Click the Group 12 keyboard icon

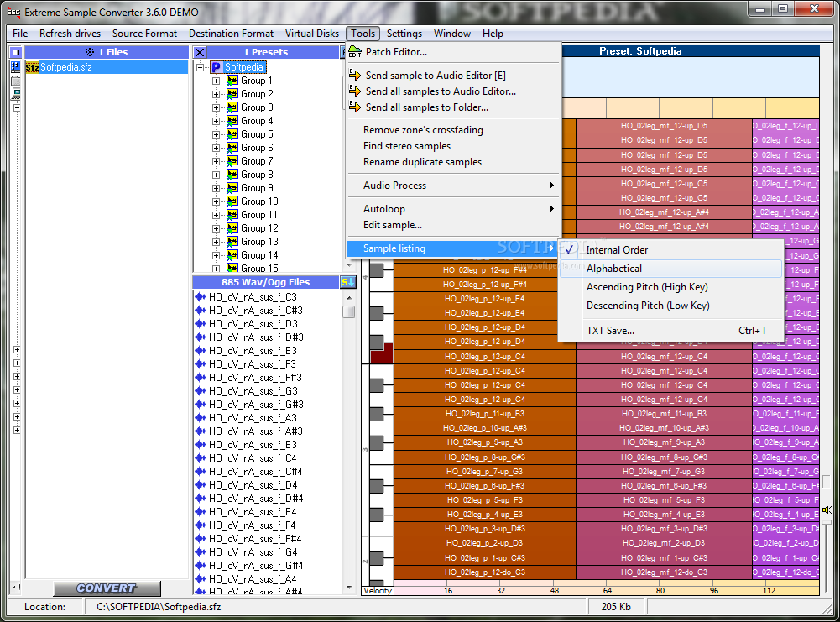coord(232,228)
